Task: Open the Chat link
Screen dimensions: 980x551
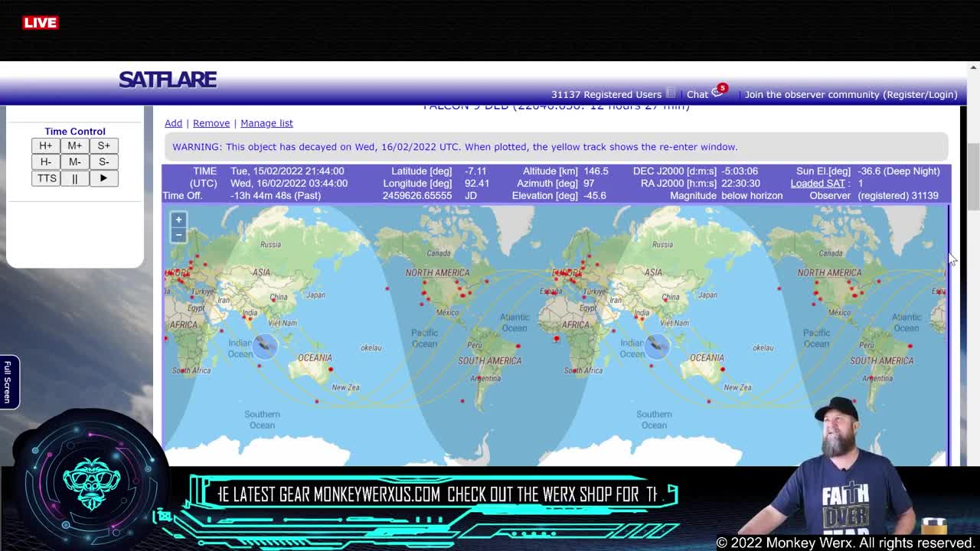Action: pyautogui.click(x=697, y=94)
